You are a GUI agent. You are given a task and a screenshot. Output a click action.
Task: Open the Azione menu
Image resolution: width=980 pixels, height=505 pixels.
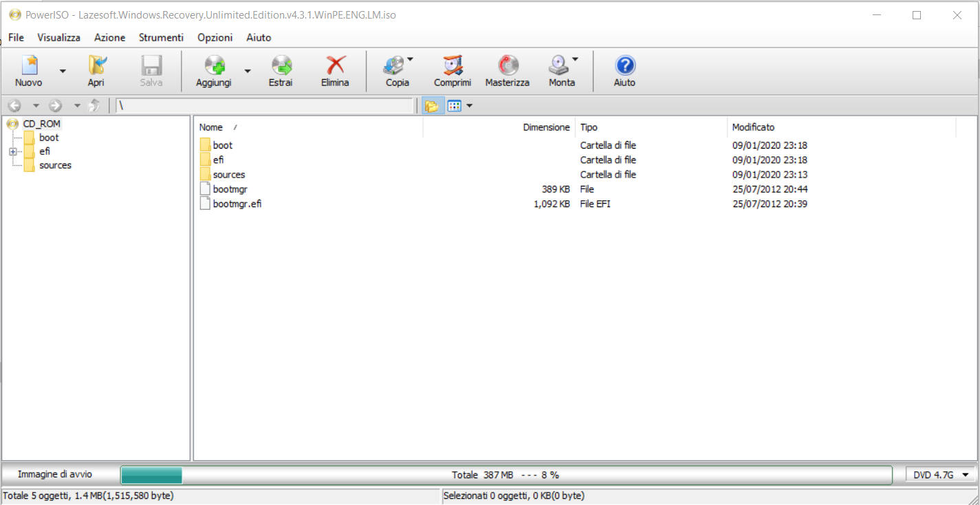[109, 37]
